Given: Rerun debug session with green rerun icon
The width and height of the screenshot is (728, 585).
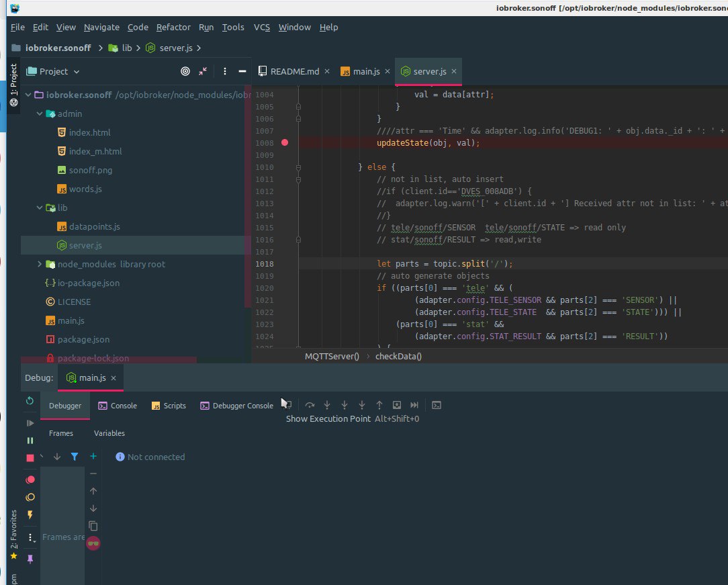Looking at the screenshot, I should [30, 401].
